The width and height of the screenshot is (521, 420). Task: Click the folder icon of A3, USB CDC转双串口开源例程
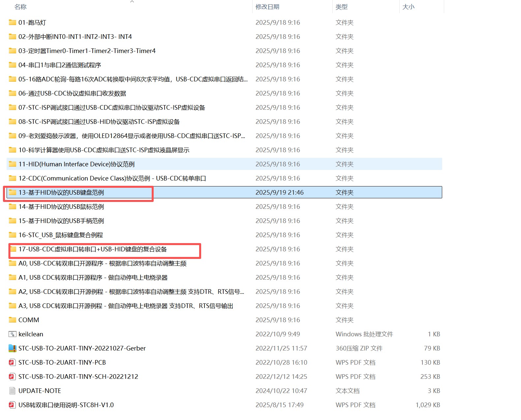(13, 306)
